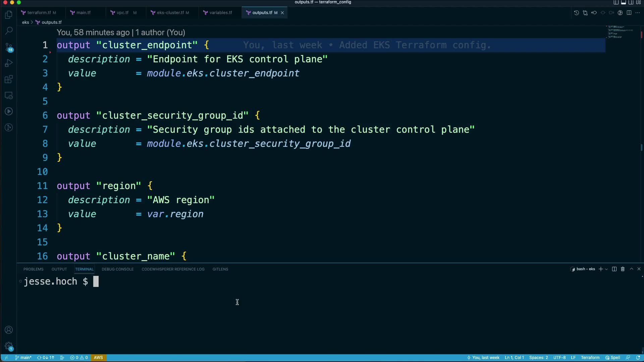Open editor More Actions ellipsis menu
Image resolution: width=644 pixels, height=362 pixels.
(x=638, y=13)
